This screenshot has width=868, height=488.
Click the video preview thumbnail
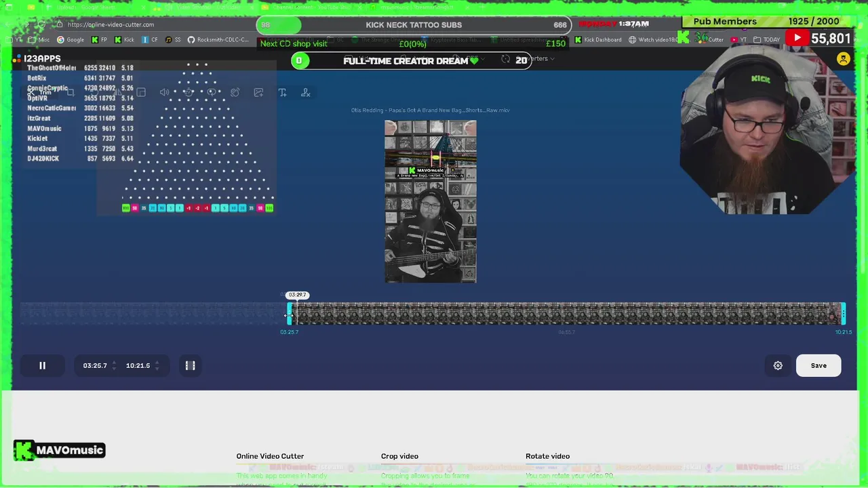431,201
